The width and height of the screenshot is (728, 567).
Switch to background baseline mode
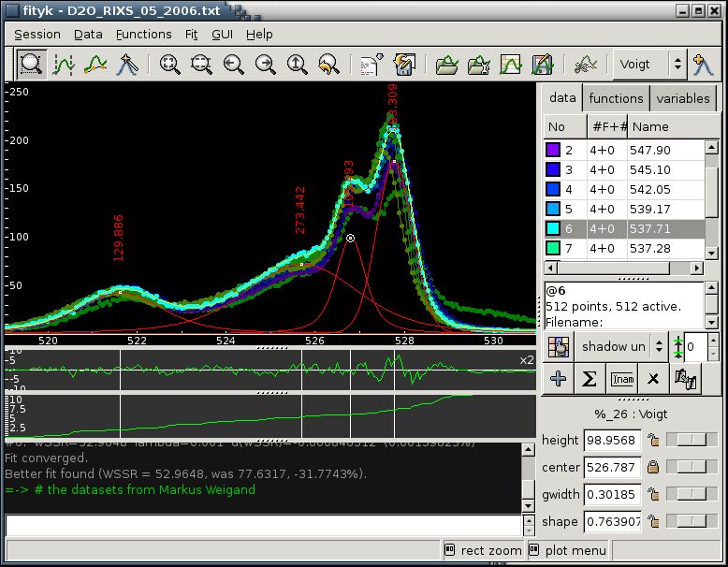tap(95, 65)
